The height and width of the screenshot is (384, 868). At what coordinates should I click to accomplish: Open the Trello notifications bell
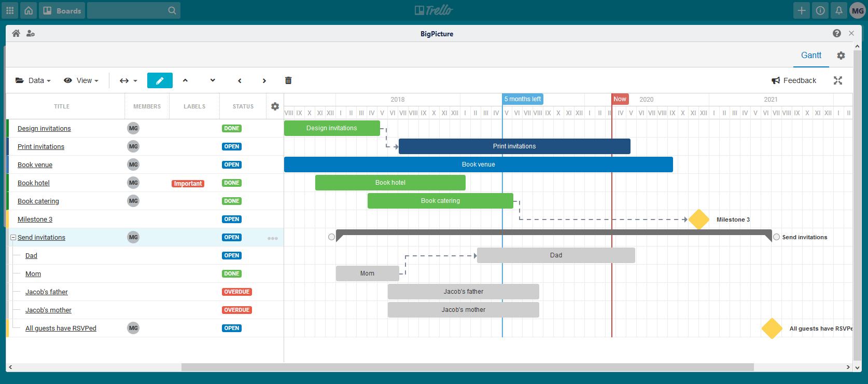click(838, 10)
